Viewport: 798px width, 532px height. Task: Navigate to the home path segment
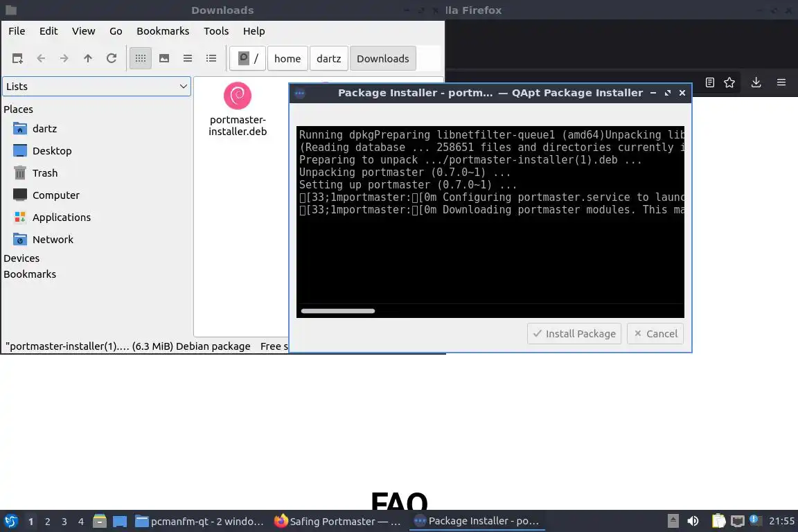(287, 59)
